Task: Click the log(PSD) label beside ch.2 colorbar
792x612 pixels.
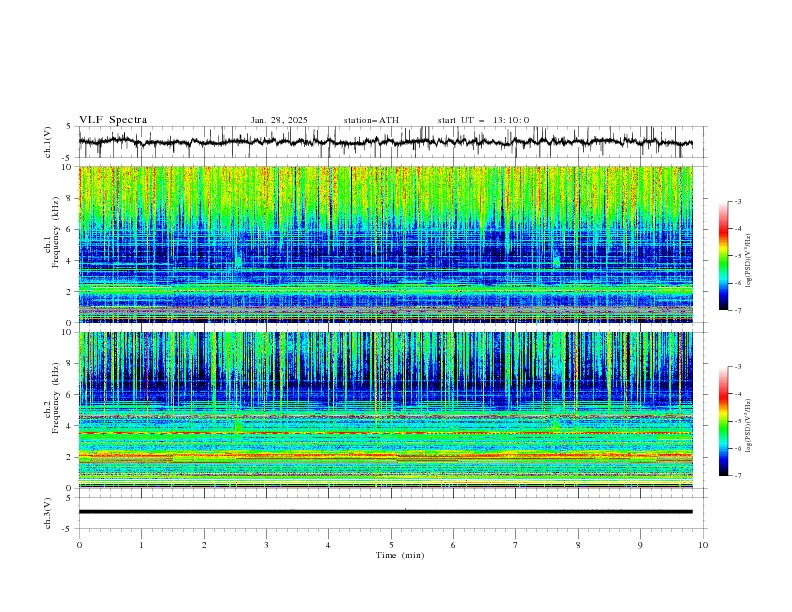Action: (749, 426)
